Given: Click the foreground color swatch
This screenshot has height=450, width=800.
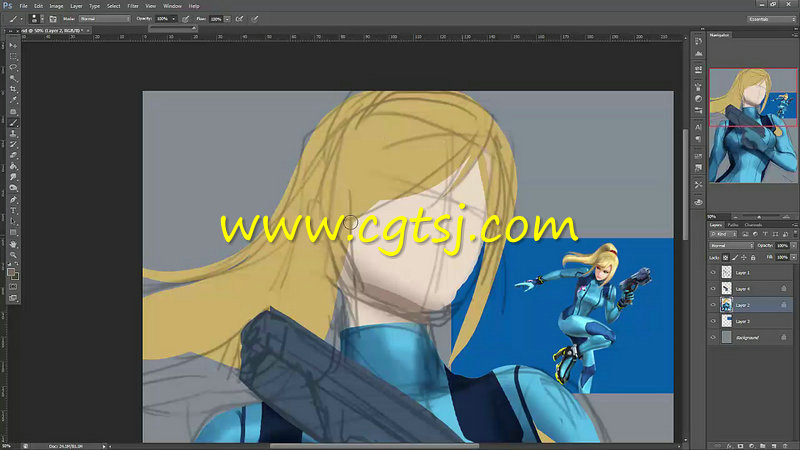Looking at the screenshot, I should pyautogui.click(x=11, y=272).
